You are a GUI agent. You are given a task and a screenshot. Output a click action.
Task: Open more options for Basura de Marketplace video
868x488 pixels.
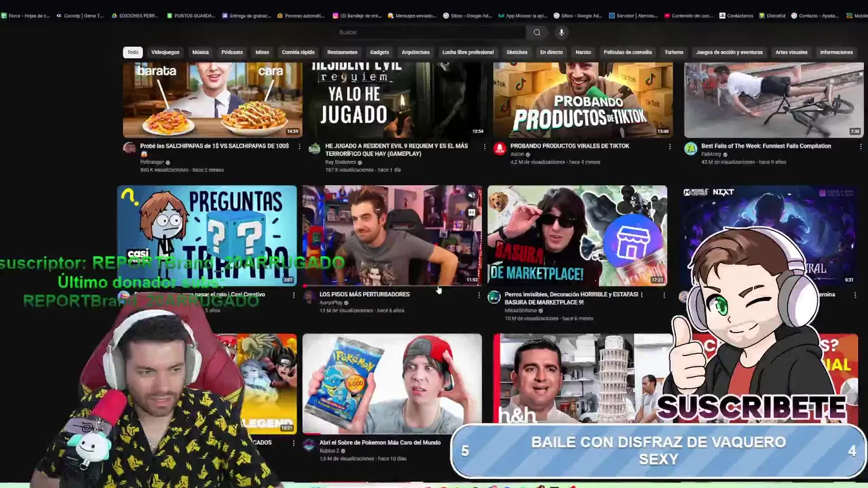[664, 295]
